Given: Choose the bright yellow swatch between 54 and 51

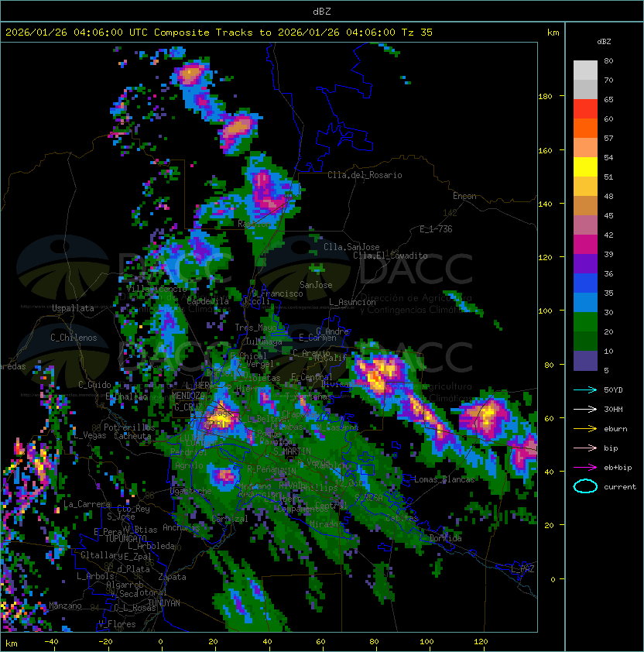Looking at the screenshot, I should 585,167.
